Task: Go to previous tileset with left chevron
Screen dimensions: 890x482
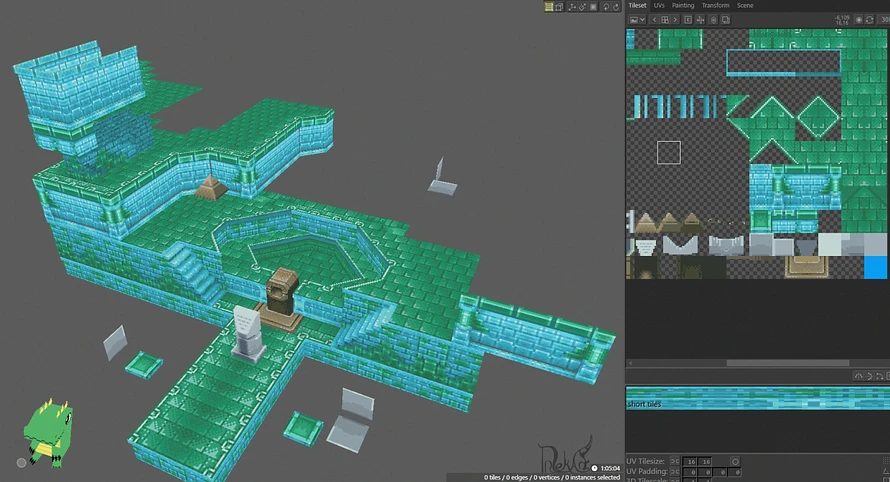Action: (x=654, y=20)
